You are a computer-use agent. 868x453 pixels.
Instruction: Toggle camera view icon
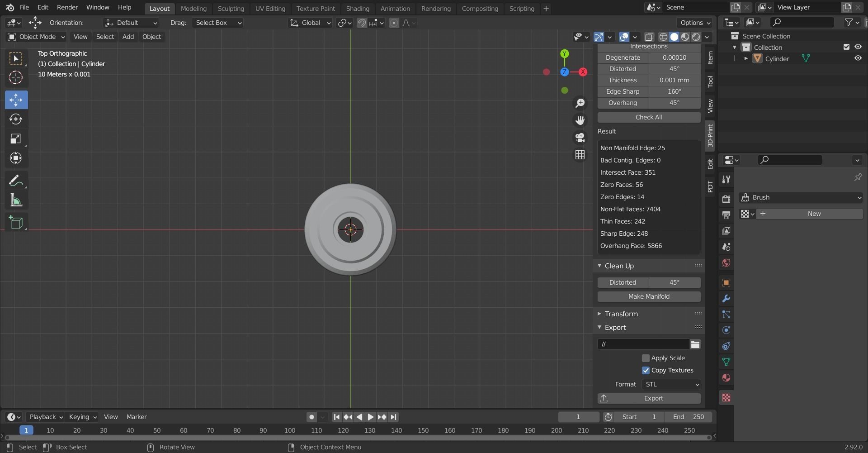pyautogui.click(x=580, y=138)
